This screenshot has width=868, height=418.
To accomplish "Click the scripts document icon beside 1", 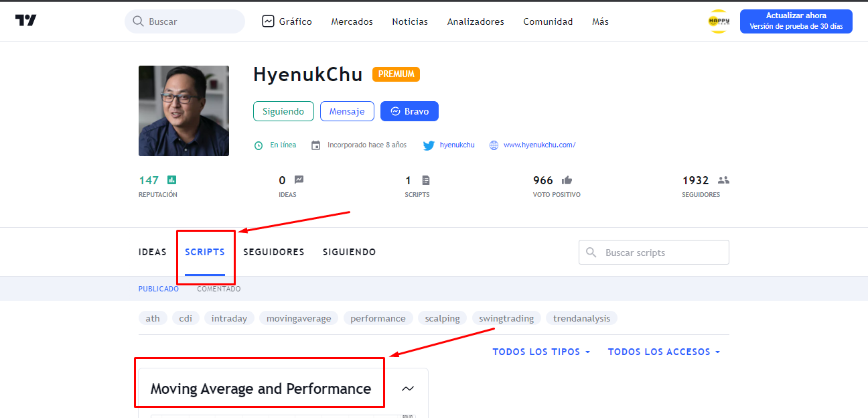I will click(426, 180).
